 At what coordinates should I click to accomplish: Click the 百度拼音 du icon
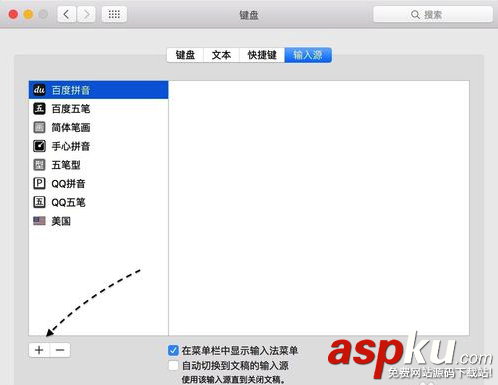(x=39, y=90)
